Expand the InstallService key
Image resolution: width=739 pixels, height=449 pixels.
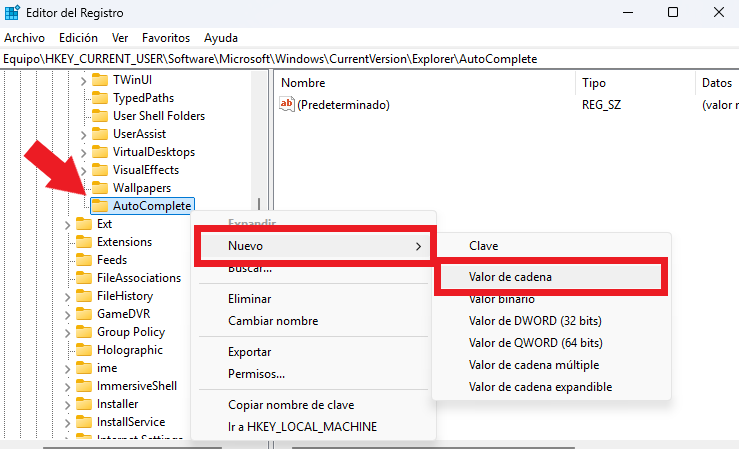click(67, 423)
